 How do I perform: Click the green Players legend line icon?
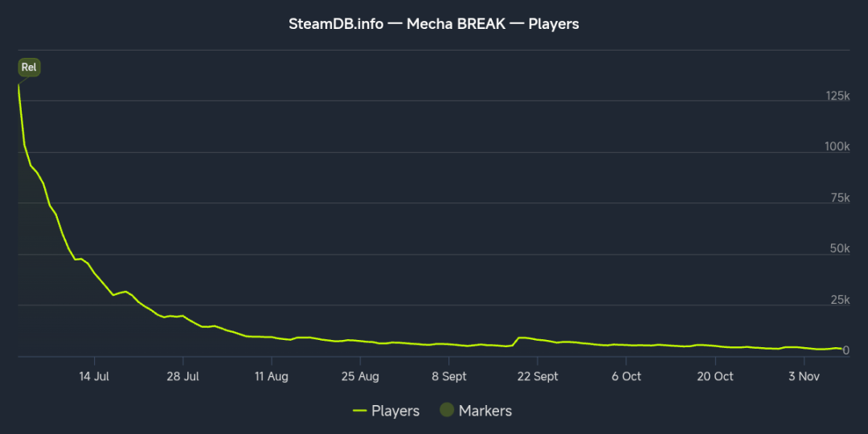click(x=360, y=411)
